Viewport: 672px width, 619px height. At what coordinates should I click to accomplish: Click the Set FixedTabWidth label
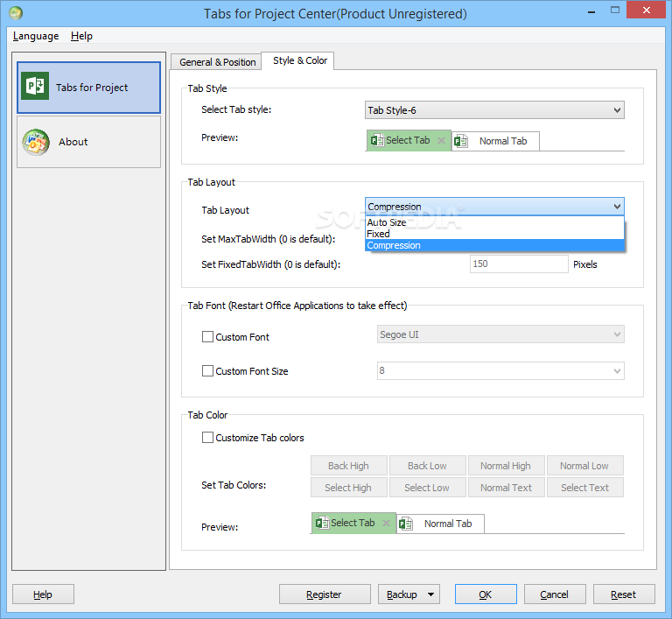coord(271,264)
